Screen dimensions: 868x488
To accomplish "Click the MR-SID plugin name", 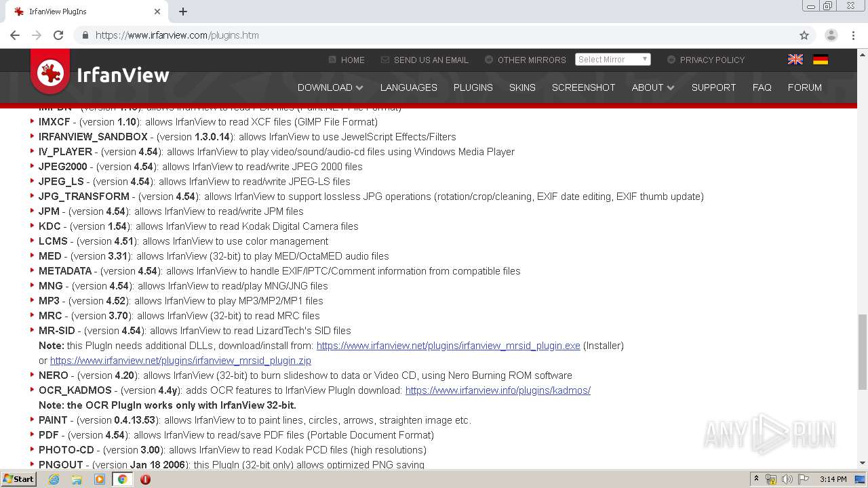I will (x=57, y=331).
